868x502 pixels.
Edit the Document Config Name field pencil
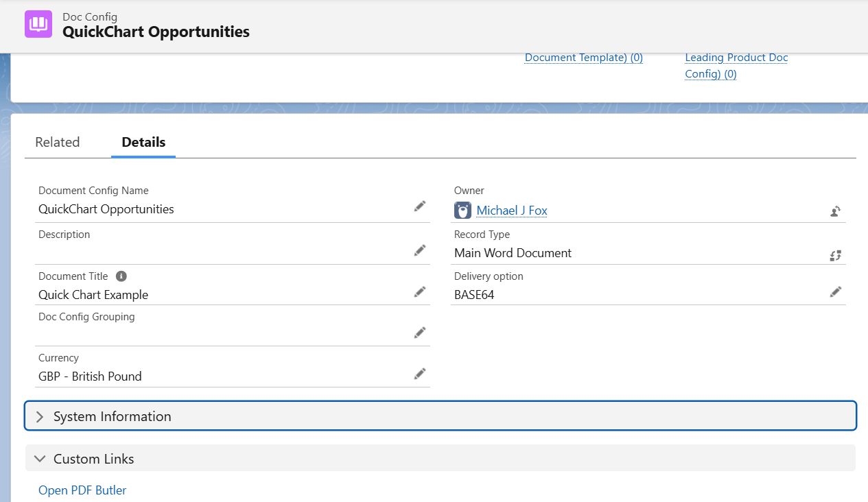coord(420,206)
